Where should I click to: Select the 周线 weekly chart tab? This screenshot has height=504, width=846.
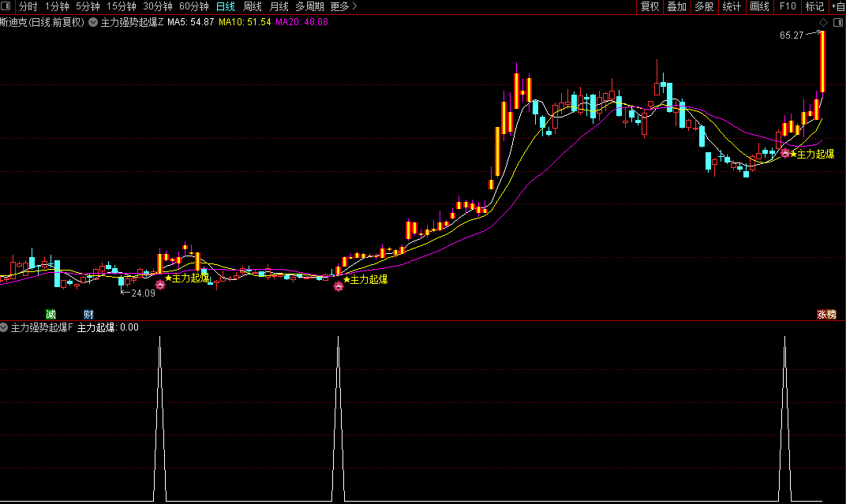coord(252,6)
